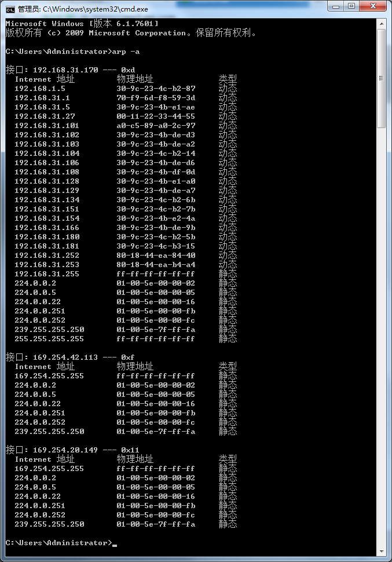Click the IP address 192.168.31.27

[45, 116]
